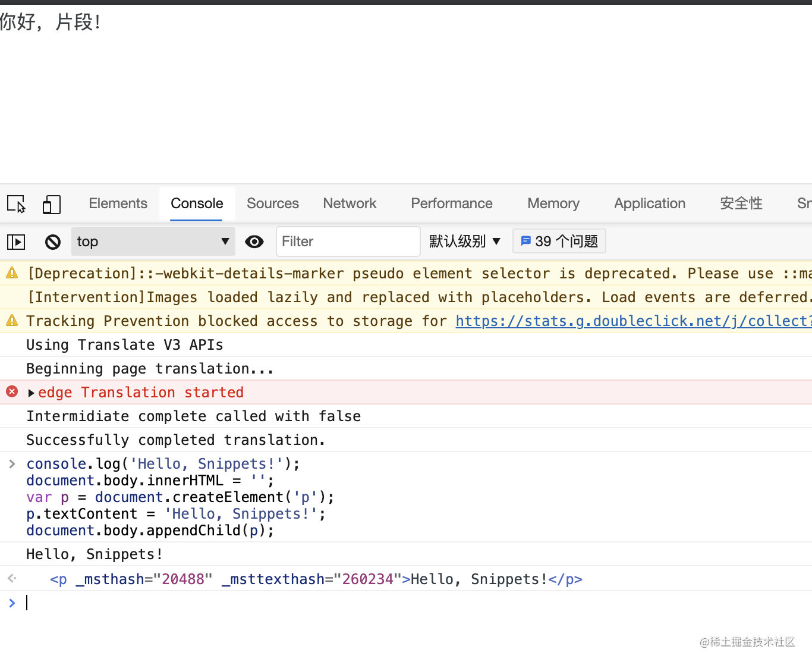Screen dimensions: 812x665
Task: Click the console Filter input field
Action: pyautogui.click(x=348, y=241)
